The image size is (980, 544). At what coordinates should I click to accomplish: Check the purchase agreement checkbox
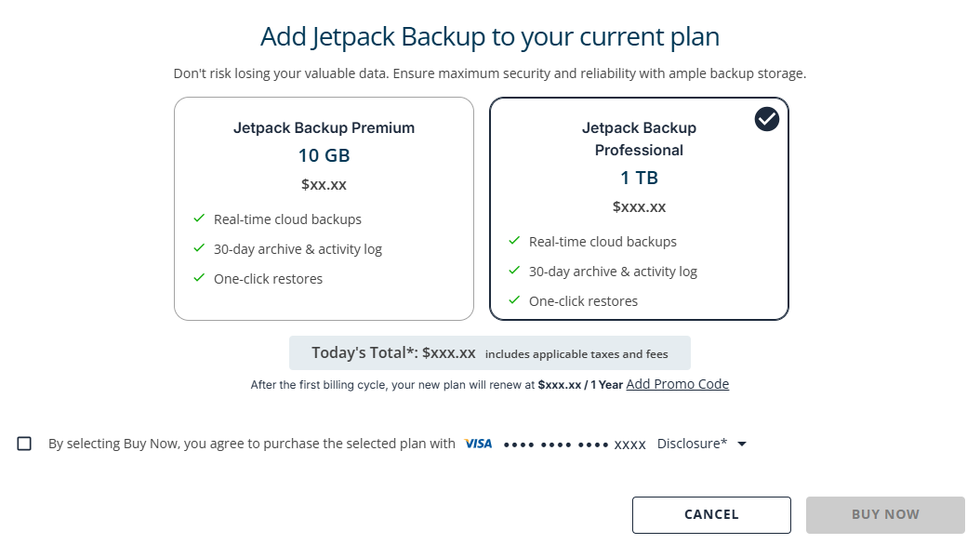tap(24, 444)
